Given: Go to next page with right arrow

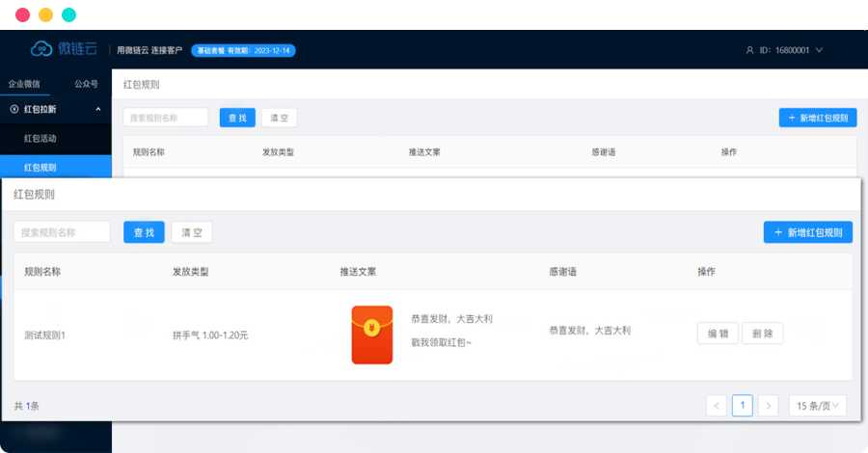Looking at the screenshot, I should (768, 406).
